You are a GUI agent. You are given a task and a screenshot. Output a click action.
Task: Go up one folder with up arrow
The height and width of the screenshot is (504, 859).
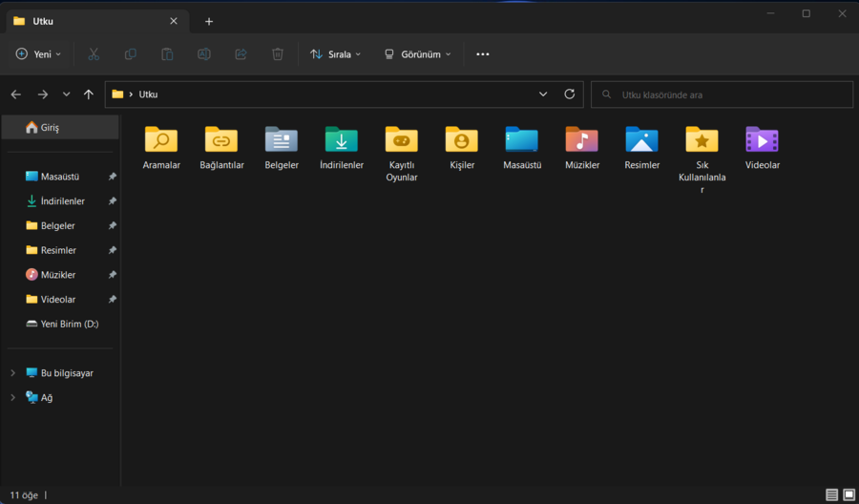pyautogui.click(x=89, y=94)
